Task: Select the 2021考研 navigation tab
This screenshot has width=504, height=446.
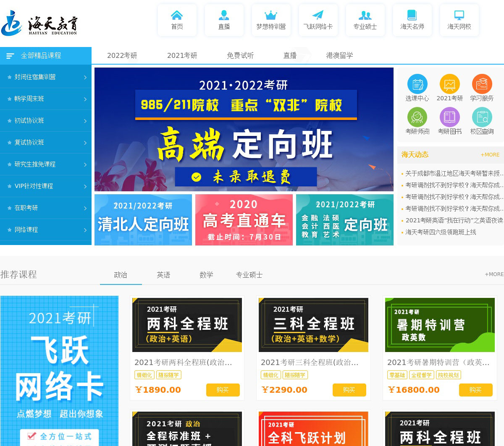Action: [182, 55]
